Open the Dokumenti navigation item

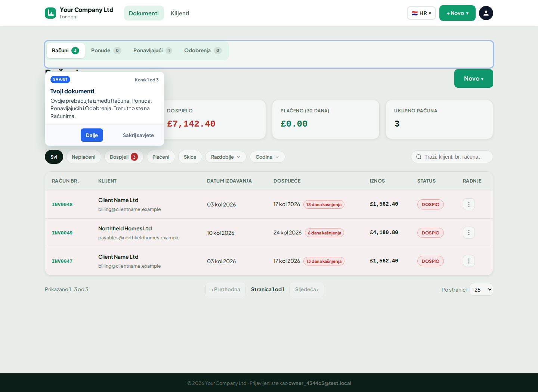tap(144, 13)
